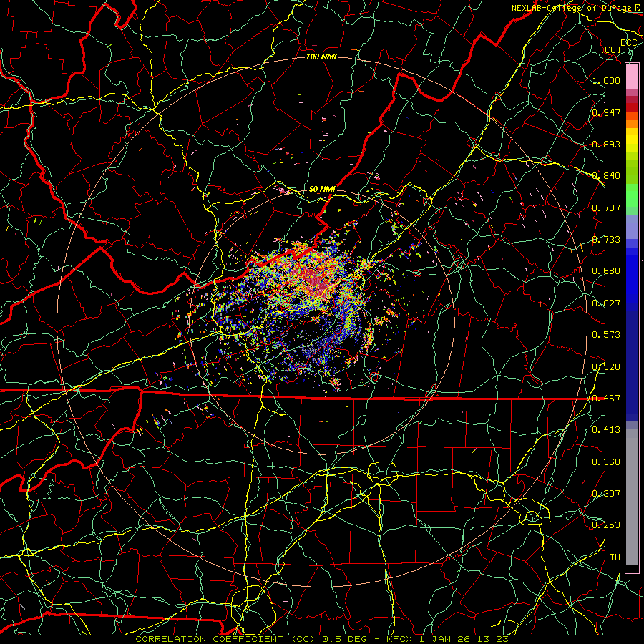Select the 0.413 scale value
Screen dimensions: 644x644
point(606,429)
